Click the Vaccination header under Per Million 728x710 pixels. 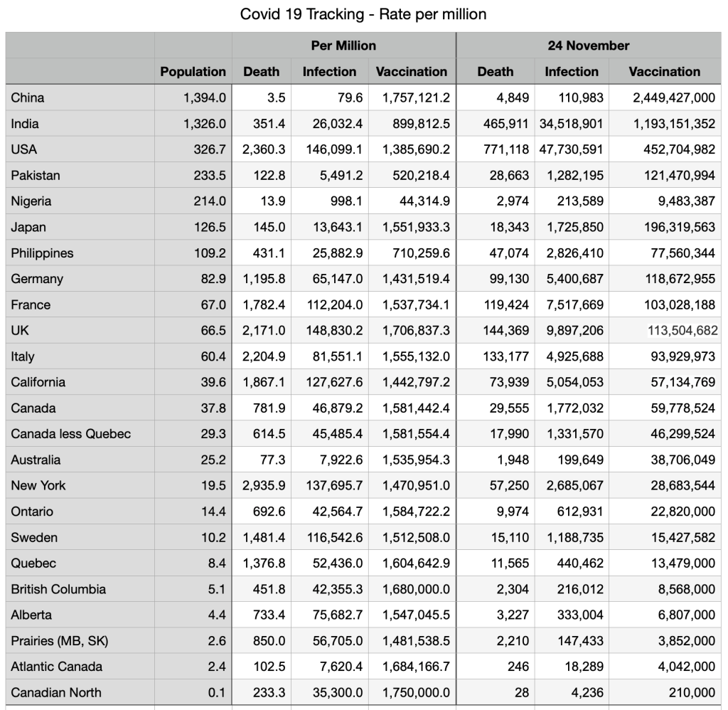pyautogui.click(x=412, y=72)
